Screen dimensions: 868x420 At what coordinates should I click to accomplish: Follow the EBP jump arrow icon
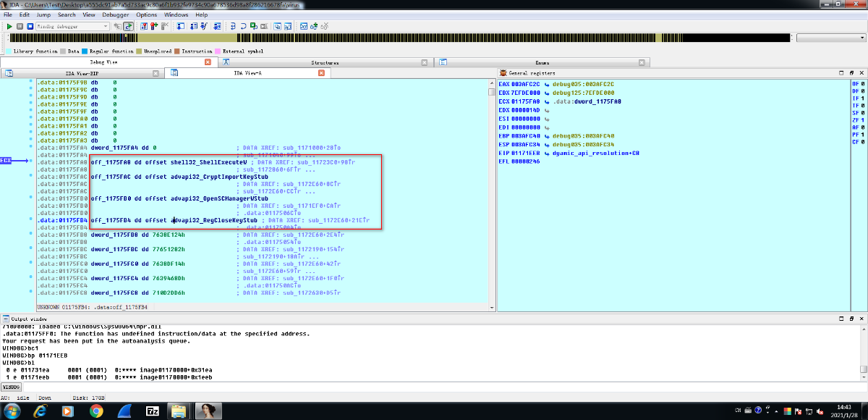click(x=548, y=136)
